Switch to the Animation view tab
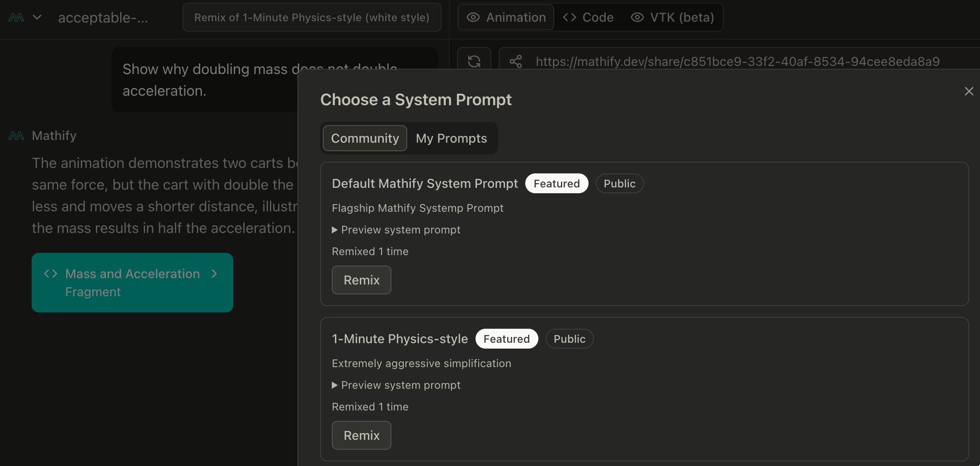This screenshot has height=466, width=980. click(x=506, y=18)
